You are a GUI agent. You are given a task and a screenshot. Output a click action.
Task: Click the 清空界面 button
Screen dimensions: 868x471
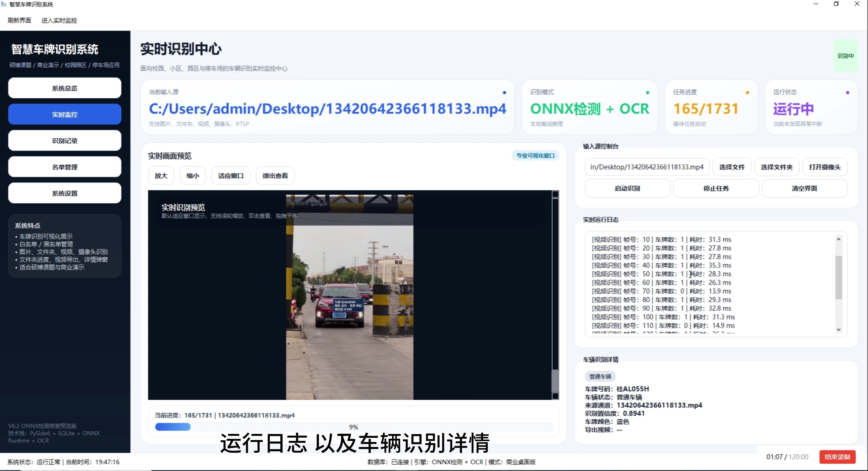coord(805,188)
